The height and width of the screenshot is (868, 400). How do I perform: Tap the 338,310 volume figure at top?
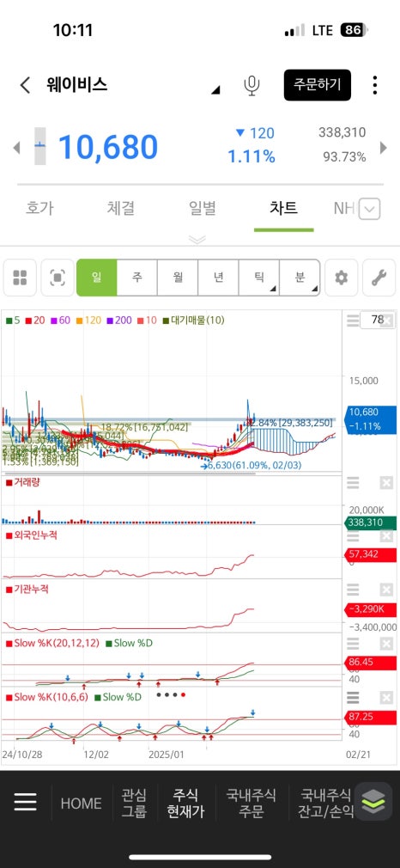tap(342, 132)
